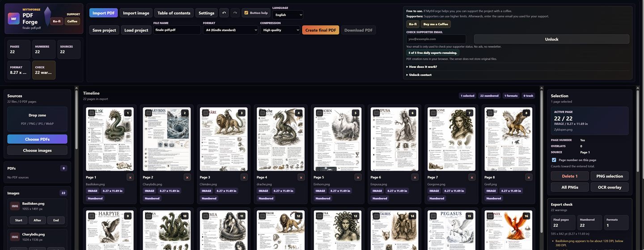Remove Page 6 with its X icon
The image size is (644, 250).
click(x=415, y=177)
